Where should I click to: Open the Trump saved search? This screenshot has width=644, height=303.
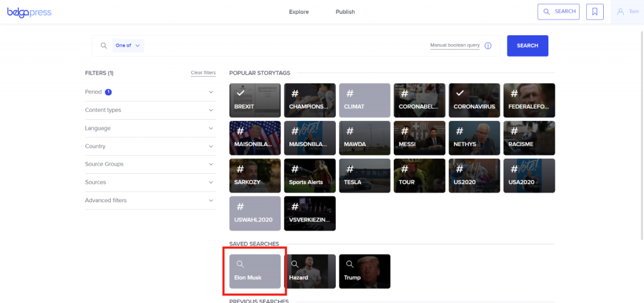[x=365, y=272]
